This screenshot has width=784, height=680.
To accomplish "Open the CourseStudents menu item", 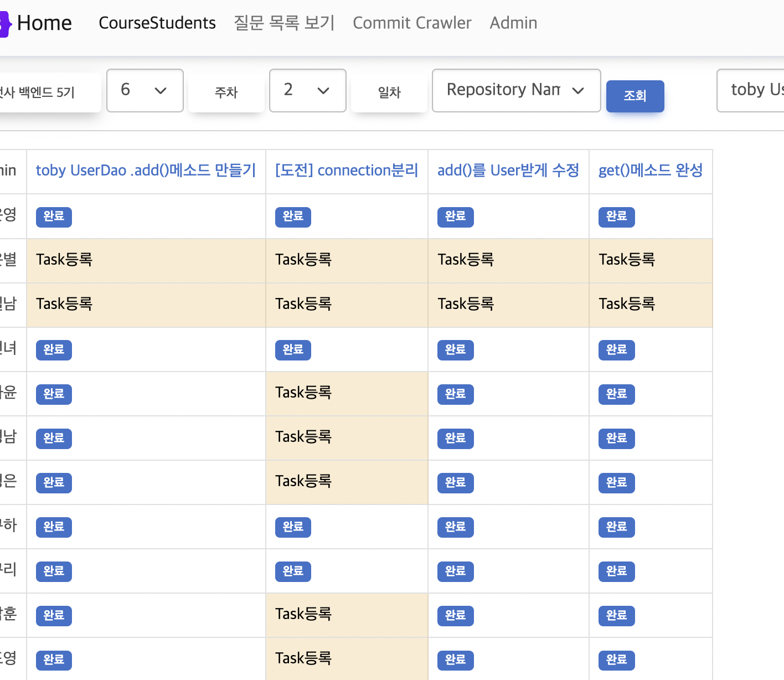I will tap(157, 23).
